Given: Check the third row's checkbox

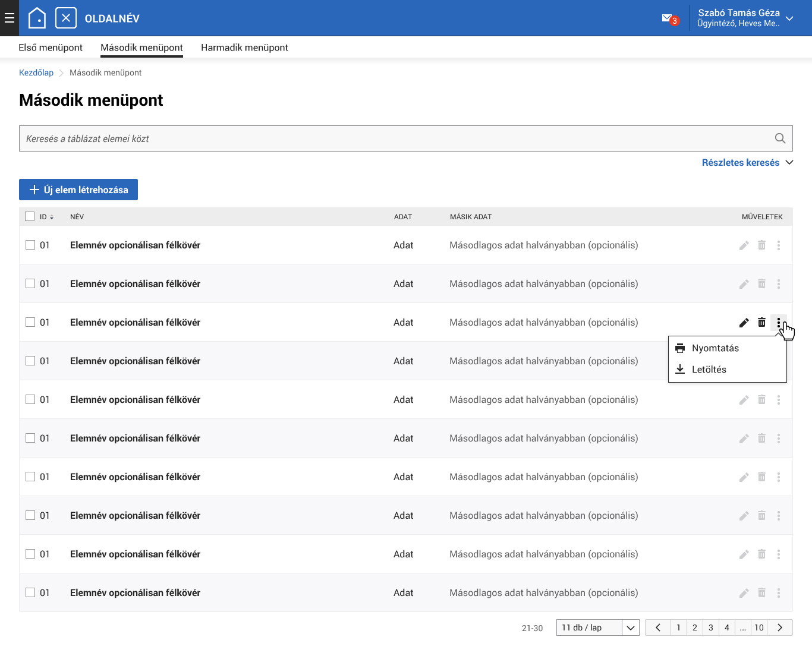Looking at the screenshot, I should point(30,322).
